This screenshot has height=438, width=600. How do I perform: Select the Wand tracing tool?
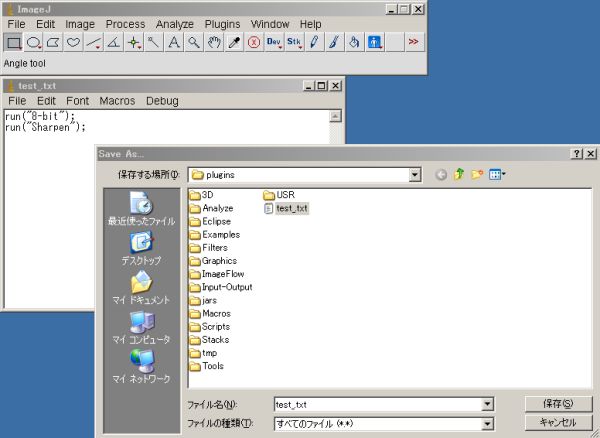(x=153, y=42)
